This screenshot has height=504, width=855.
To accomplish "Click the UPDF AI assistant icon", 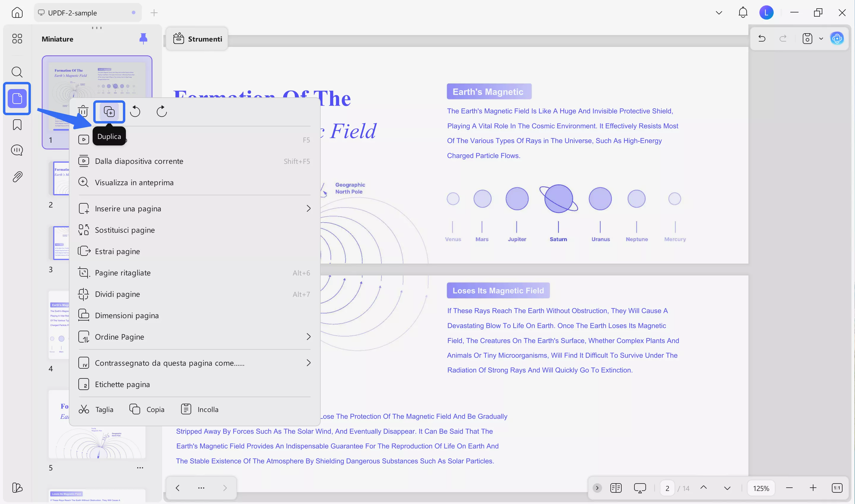I will coord(837,38).
